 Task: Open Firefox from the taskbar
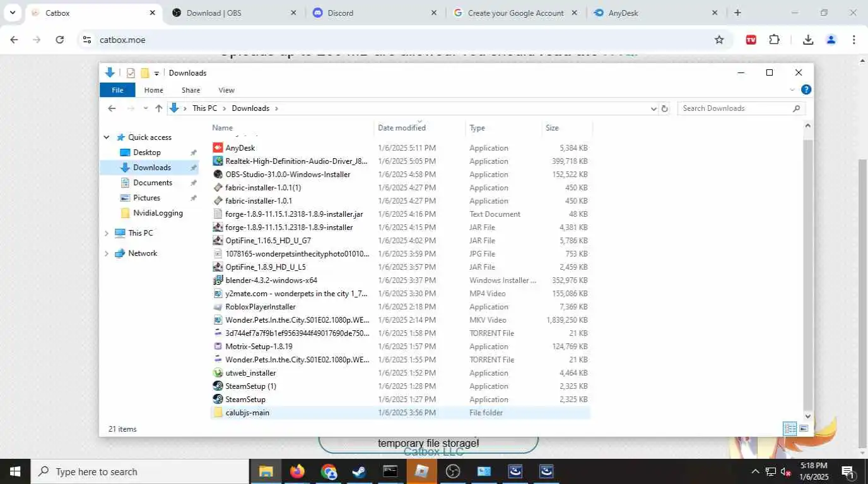click(x=297, y=471)
